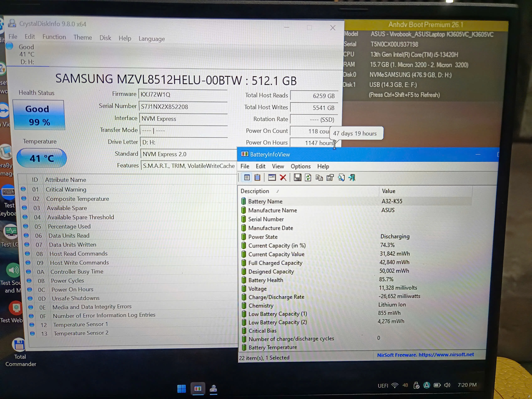The image size is (532, 399).
Task: Click the BatteryInfoView title bar app icon
Action: [x=245, y=154]
